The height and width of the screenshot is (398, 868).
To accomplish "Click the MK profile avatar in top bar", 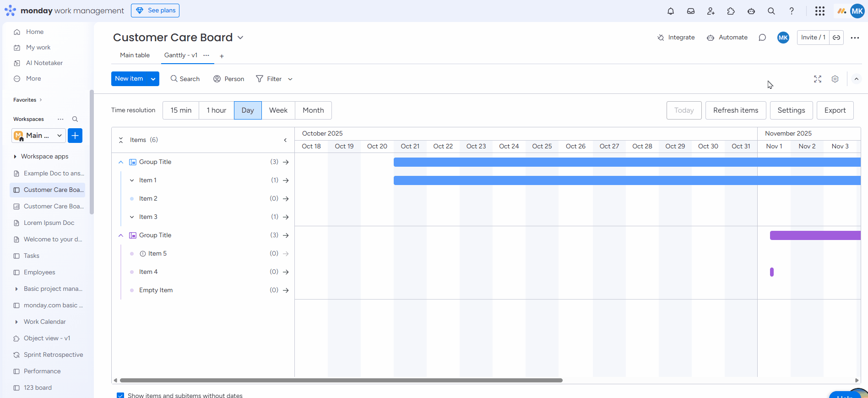I will click(857, 11).
